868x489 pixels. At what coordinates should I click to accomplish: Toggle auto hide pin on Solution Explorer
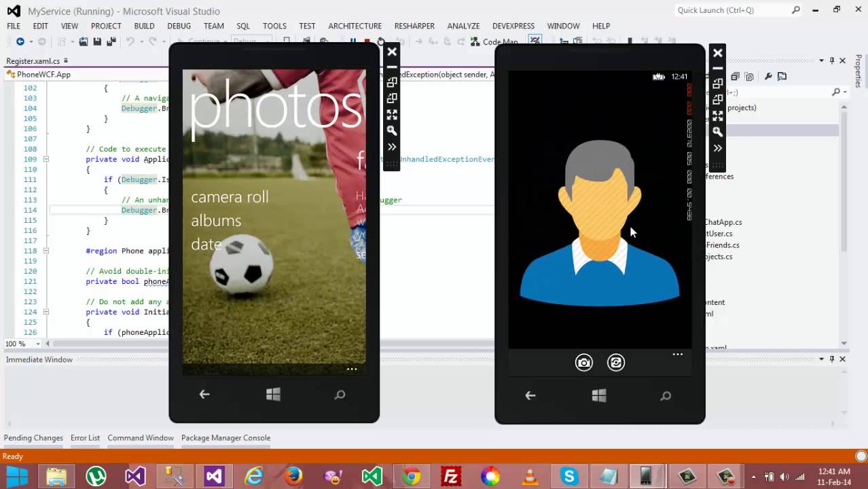832,60
